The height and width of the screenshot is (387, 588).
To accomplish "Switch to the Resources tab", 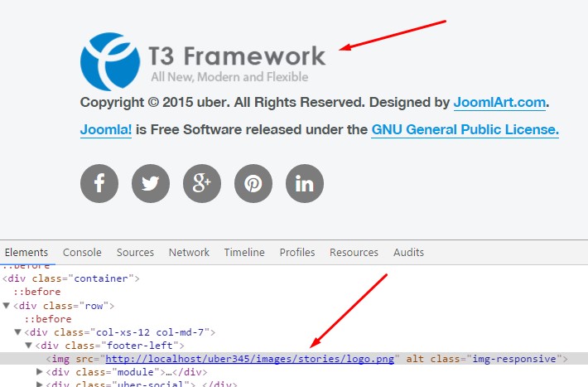I will [x=354, y=252].
